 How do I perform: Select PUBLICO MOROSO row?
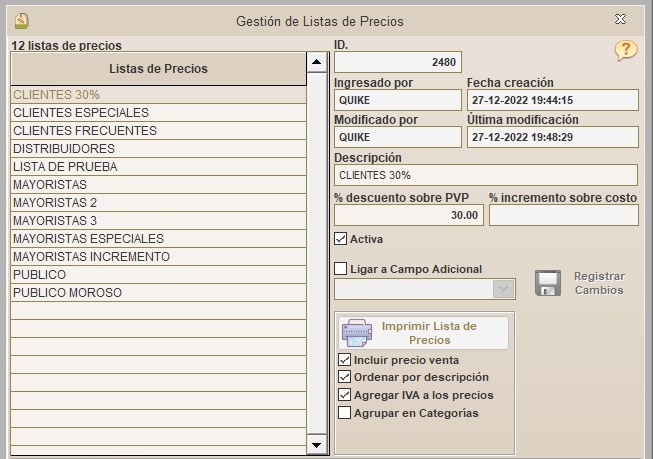tap(158, 292)
